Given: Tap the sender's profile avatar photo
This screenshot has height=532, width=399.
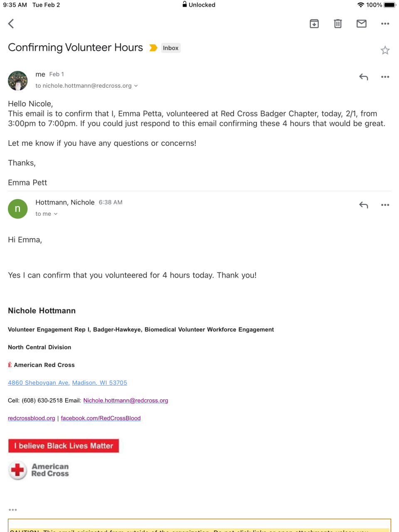Looking at the screenshot, I should click(x=18, y=81).
